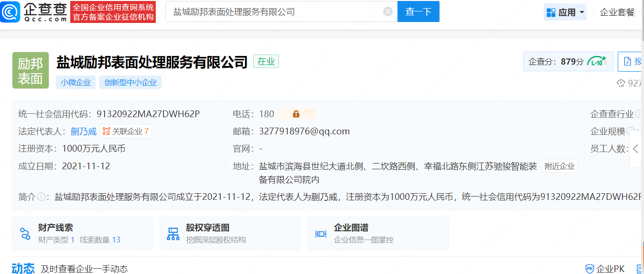Expand the side panel with left chevron

click(x=635, y=149)
